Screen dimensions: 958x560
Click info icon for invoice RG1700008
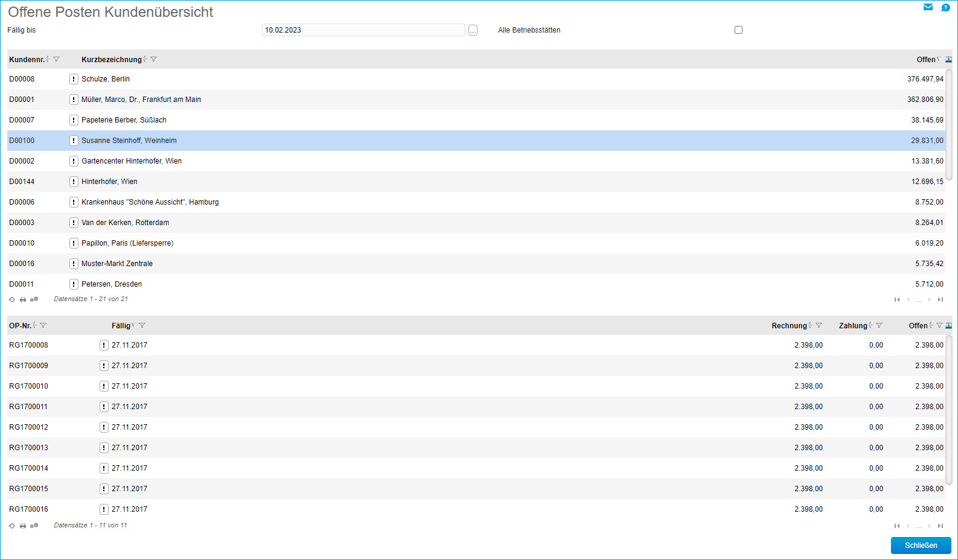coord(104,345)
